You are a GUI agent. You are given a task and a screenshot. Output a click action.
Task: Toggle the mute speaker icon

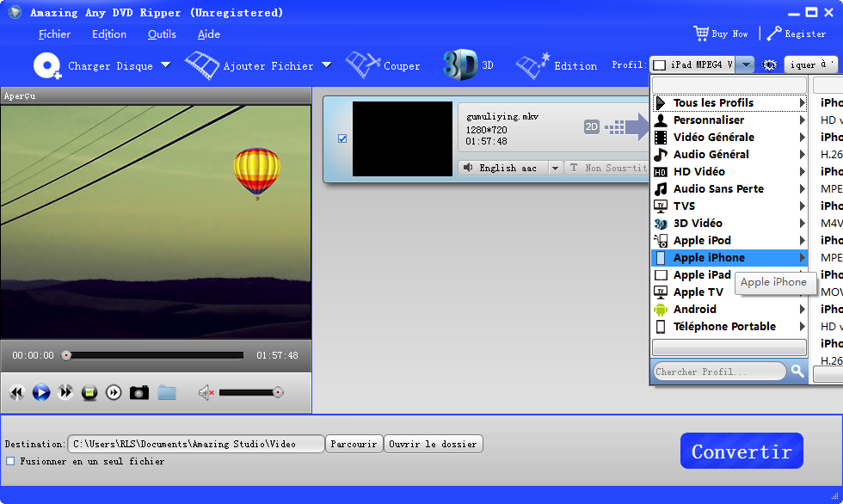pos(206,393)
